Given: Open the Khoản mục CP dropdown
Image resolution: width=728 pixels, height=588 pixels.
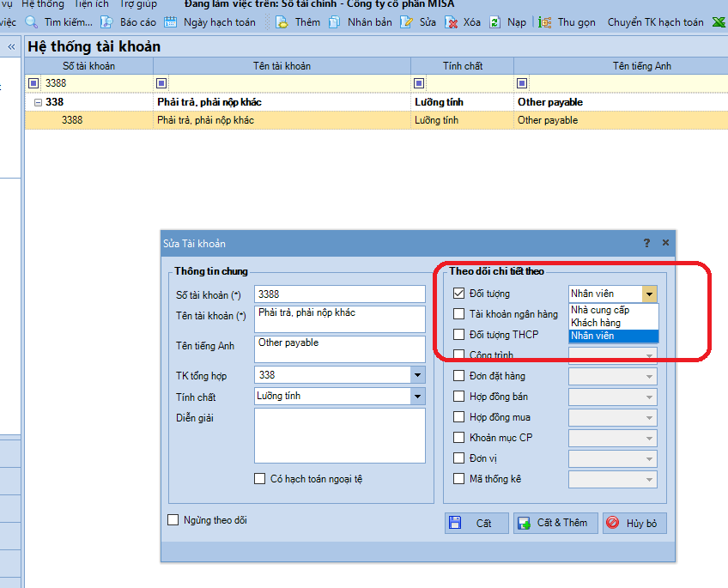Looking at the screenshot, I should pos(649,438).
